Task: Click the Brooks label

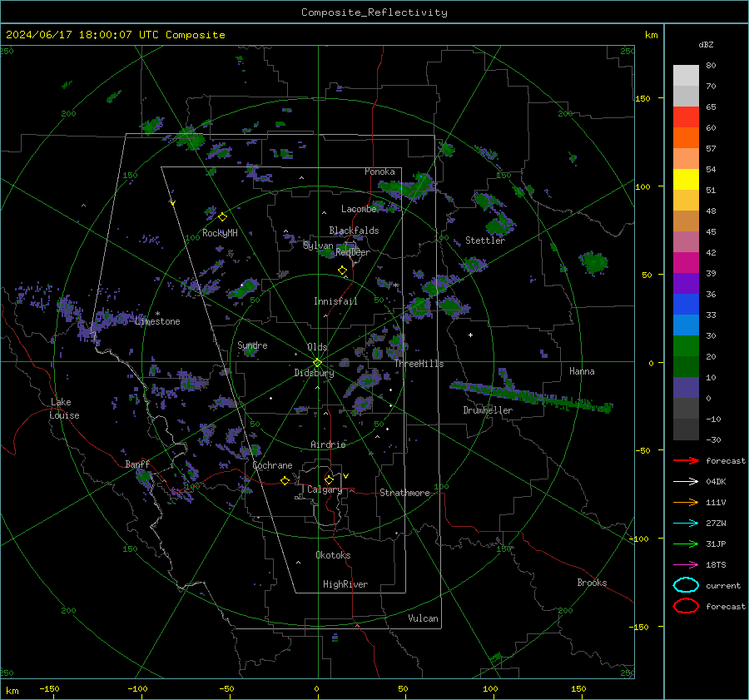Action: [592, 583]
